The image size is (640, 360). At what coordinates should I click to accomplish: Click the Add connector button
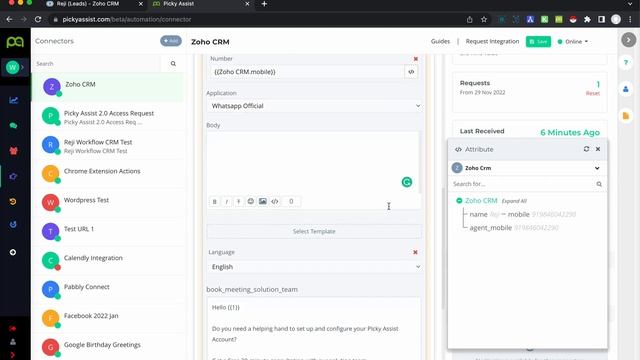pos(171,41)
